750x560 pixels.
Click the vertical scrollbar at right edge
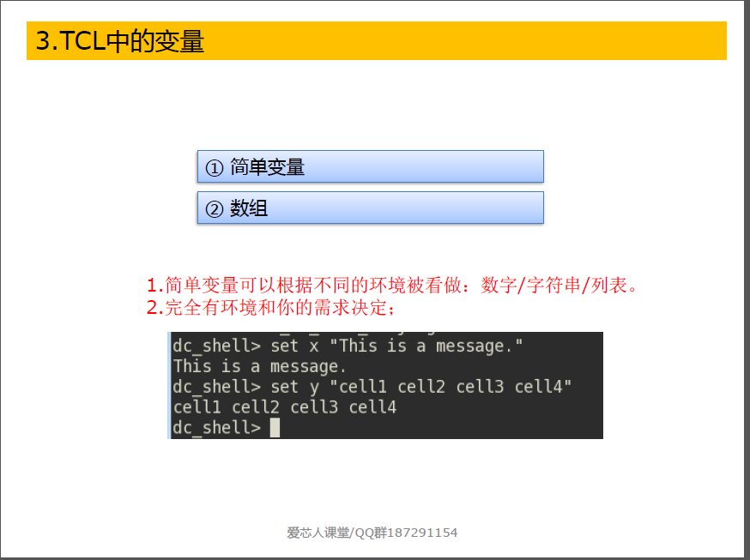(747, 280)
